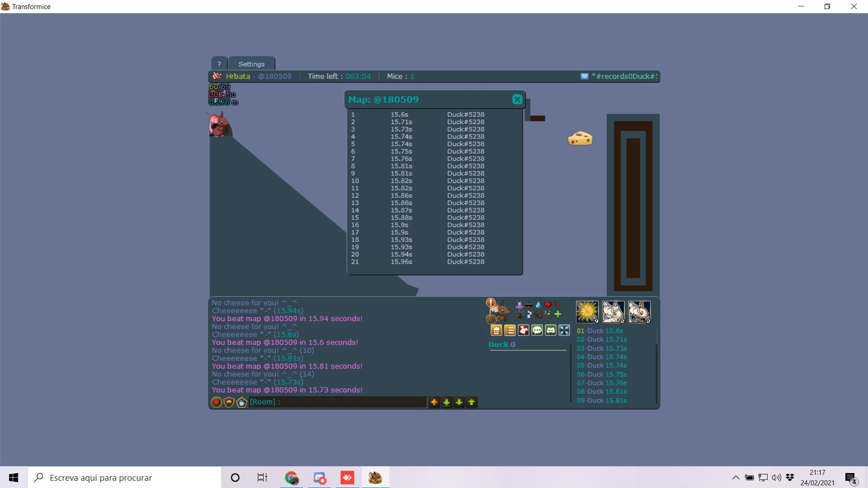
Task: Open the Discord button
Action: pos(550,330)
